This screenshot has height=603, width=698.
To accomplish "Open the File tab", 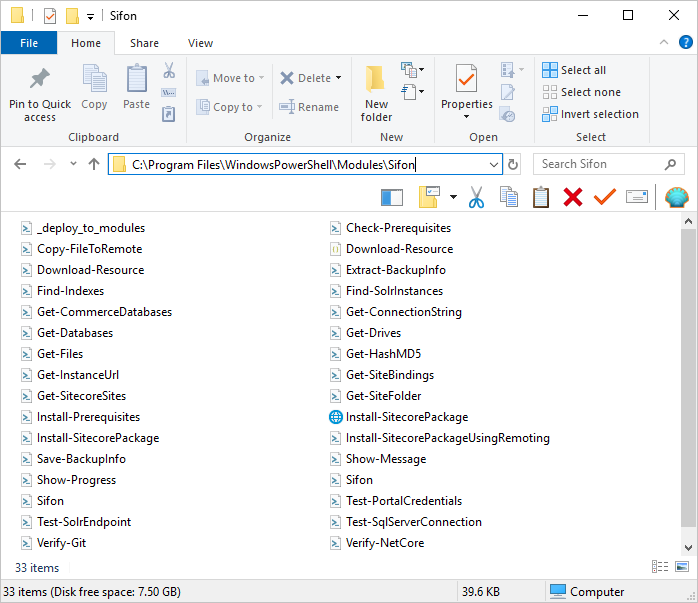I will (29, 43).
